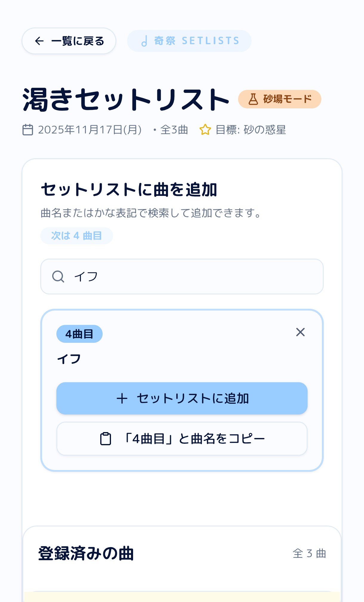Viewport: 364px width, 602px height.
Task: Open the 奇祭 SETLISTS home link
Action: tap(189, 41)
